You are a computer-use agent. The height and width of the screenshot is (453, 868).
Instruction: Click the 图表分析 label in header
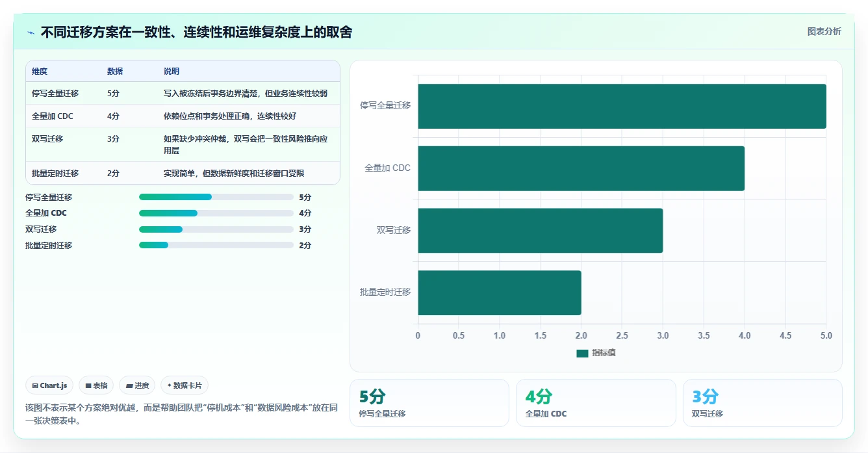(824, 32)
